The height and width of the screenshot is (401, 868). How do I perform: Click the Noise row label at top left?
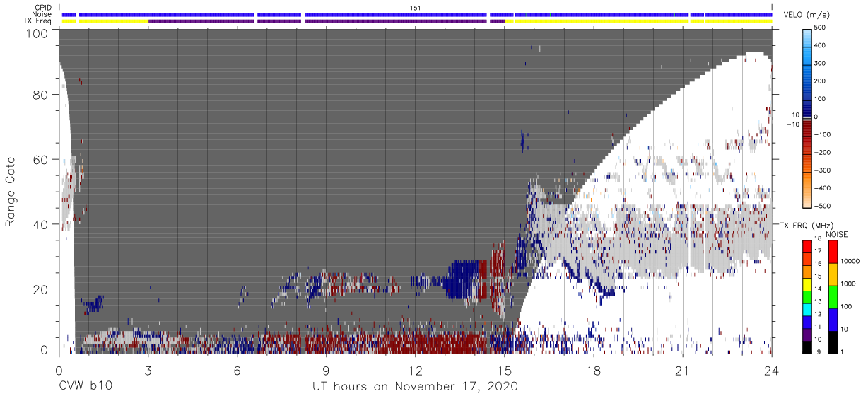[x=41, y=14]
